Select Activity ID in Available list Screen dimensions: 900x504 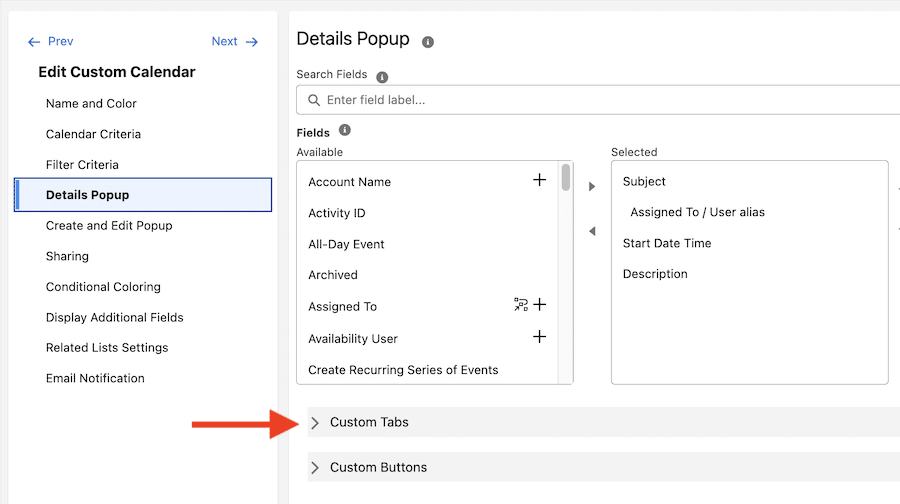click(x=336, y=213)
